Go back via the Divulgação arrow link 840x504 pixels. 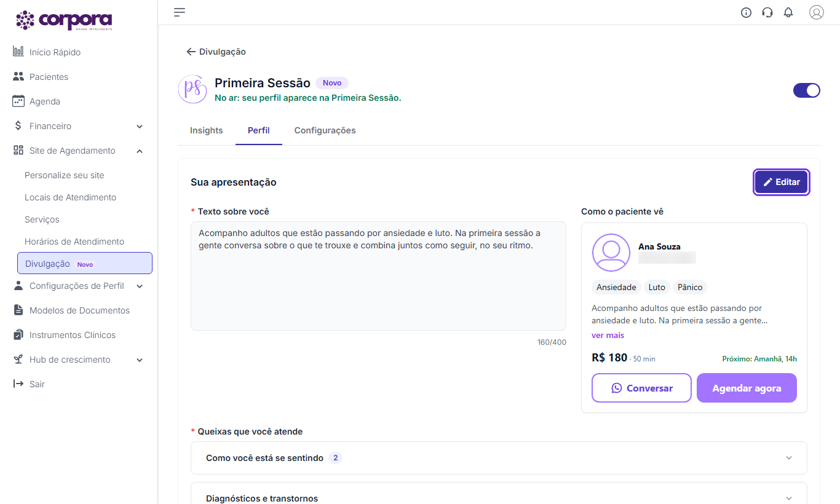point(216,52)
